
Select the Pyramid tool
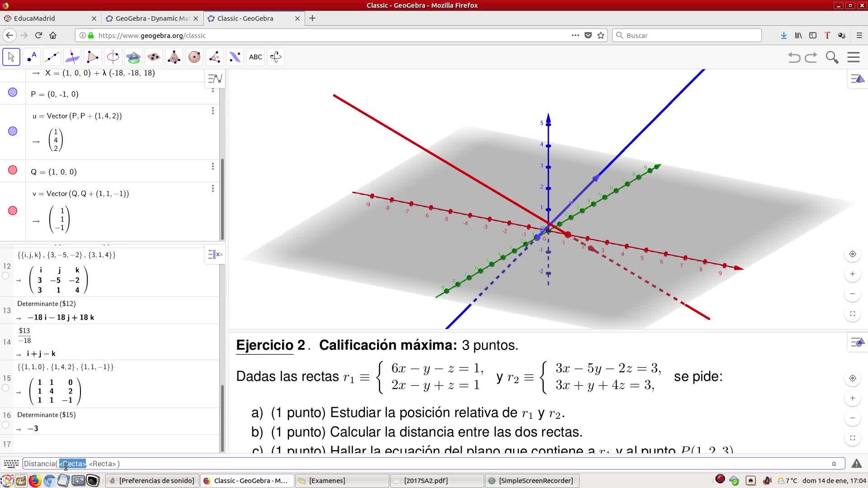pos(174,57)
